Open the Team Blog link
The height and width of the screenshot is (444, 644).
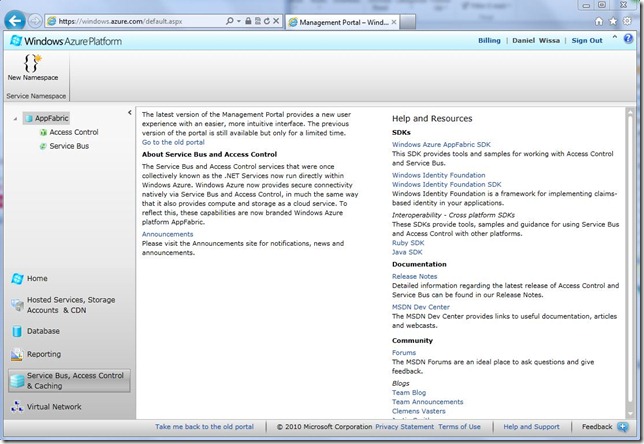(x=409, y=393)
